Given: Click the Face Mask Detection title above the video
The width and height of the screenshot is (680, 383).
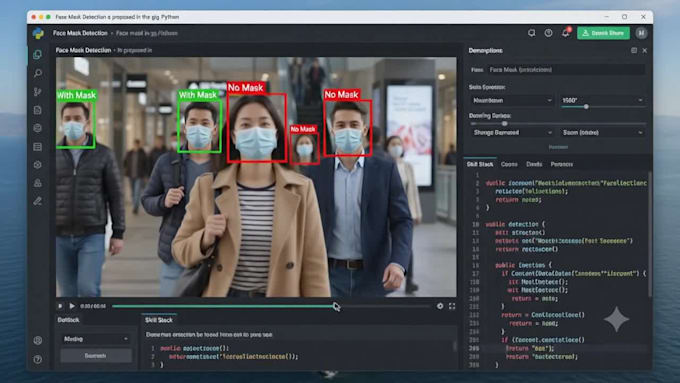Looking at the screenshot, I should [x=83, y=50].
